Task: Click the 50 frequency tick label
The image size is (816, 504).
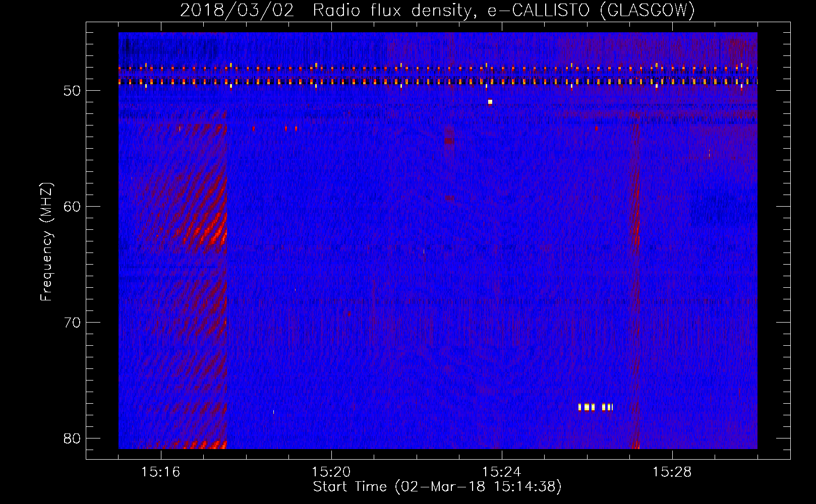Action: click(x=72, y=91)
